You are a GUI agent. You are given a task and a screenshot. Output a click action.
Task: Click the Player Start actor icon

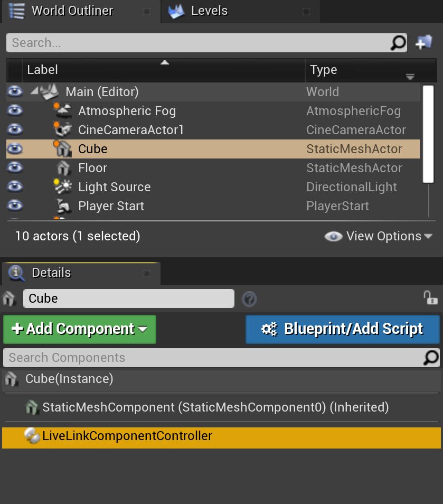pyautogui.click(x=63, y=206)
